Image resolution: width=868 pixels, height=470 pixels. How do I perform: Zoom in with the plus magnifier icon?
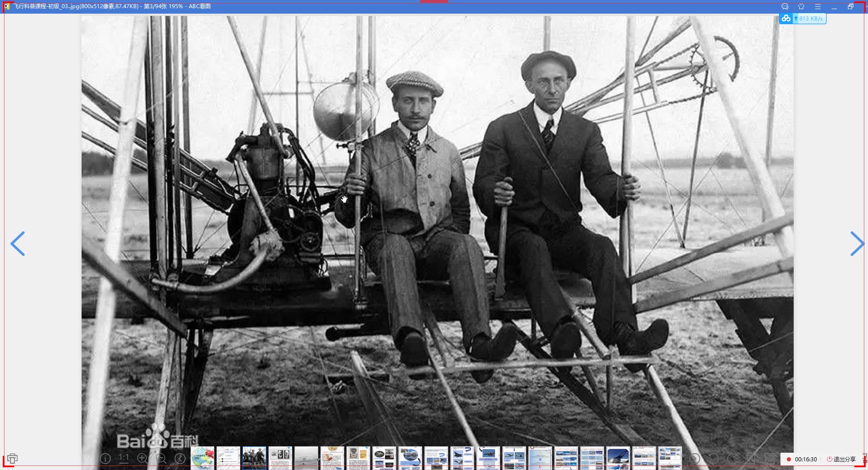pyautogui.click(x=142, y=458)
